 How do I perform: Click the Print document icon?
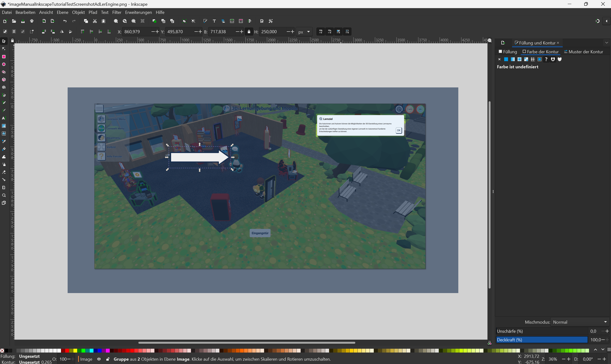pos(32,21)
